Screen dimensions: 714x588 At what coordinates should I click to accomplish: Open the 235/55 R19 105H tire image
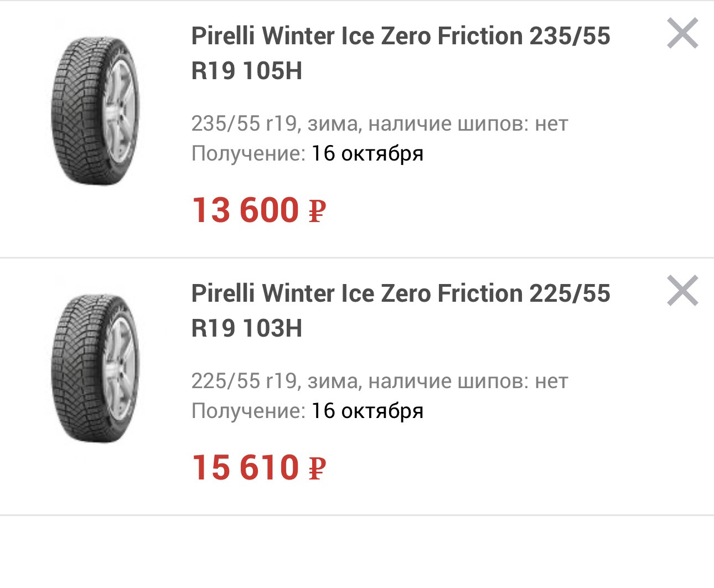pos(96,111)
